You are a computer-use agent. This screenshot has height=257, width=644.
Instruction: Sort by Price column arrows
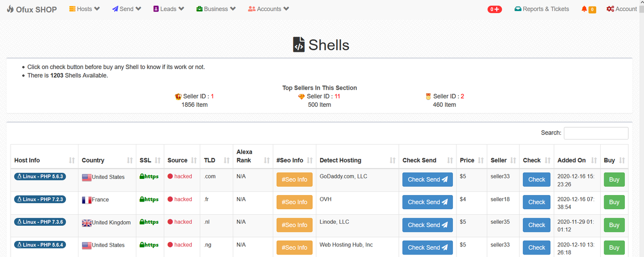point(480,160)
